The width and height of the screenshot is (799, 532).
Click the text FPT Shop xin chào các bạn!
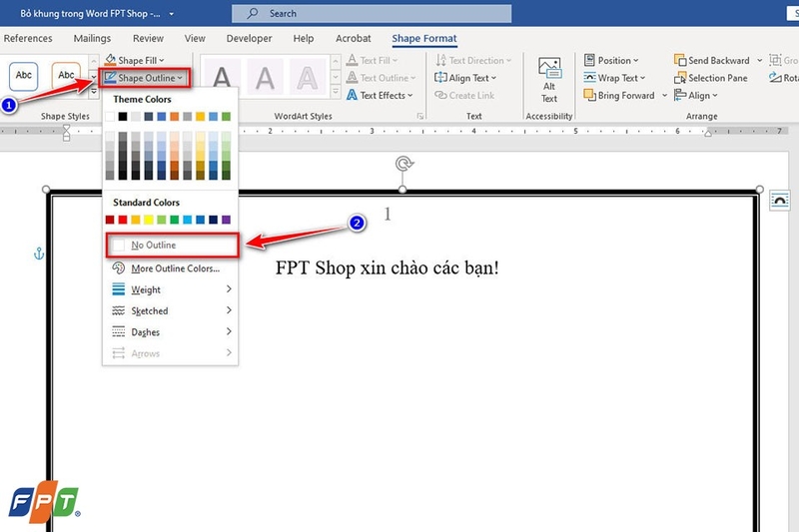[x=387, y=267]
